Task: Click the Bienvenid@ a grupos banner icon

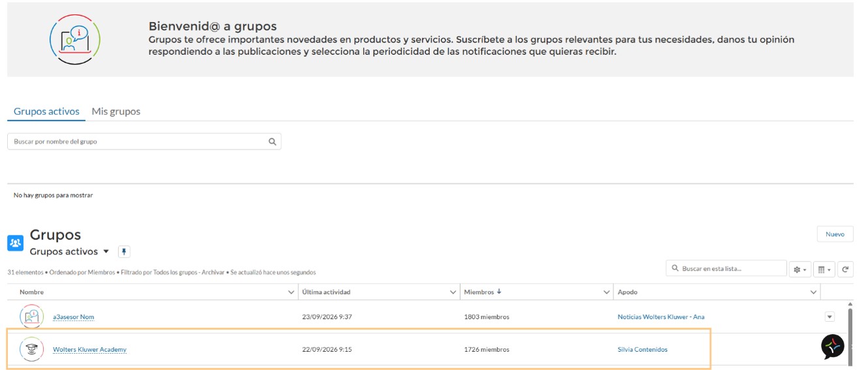Action: pos(75,39)
